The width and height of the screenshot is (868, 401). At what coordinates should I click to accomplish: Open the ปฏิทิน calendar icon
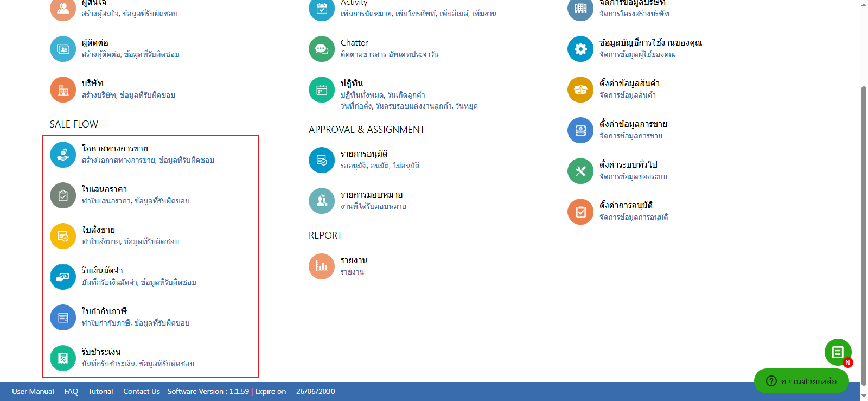(x=322, y=90)
